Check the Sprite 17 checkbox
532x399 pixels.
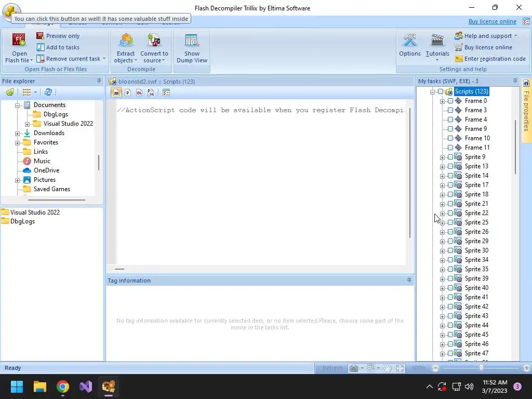click(x=450, y=185)
